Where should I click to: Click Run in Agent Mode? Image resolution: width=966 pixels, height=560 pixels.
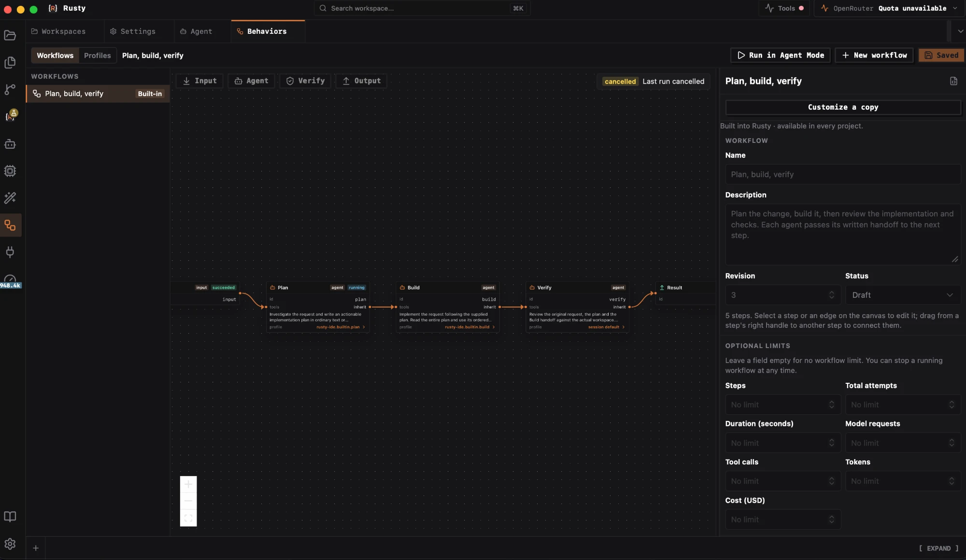coord(781,56)
